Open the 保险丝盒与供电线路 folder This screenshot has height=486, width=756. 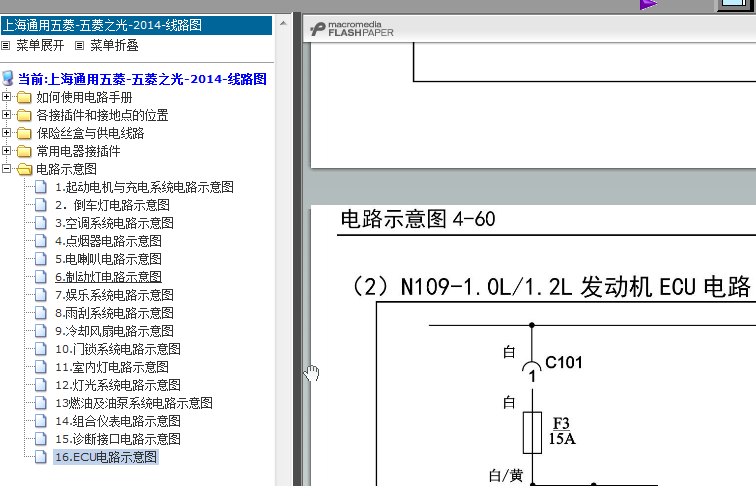90,133
